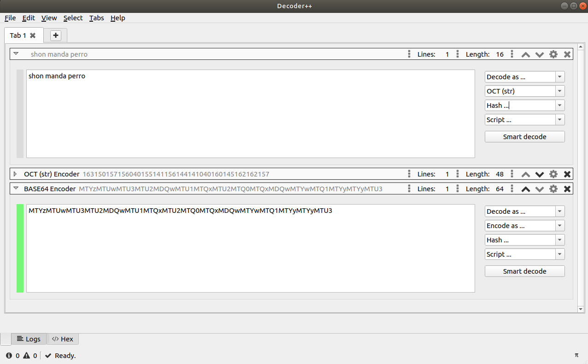This screenshot has width=588, height=364.
Task: Click the info count icon in the status bar
Action: point(10,355)
